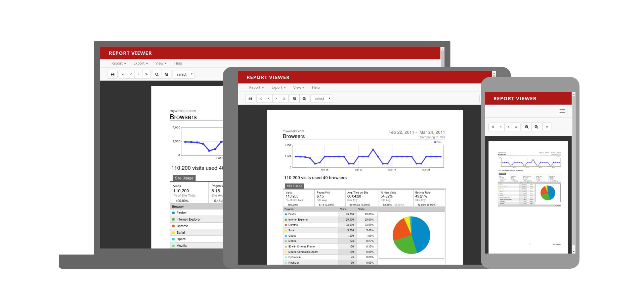
Task: Click Internet Explorer row in tablet report
Action: tap(330, 220)
